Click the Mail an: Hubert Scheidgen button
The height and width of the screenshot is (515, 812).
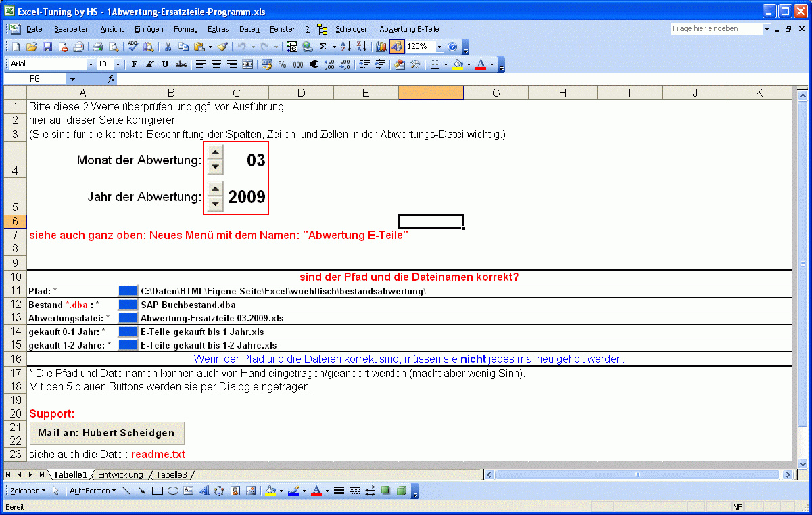(x=106, y=433)
